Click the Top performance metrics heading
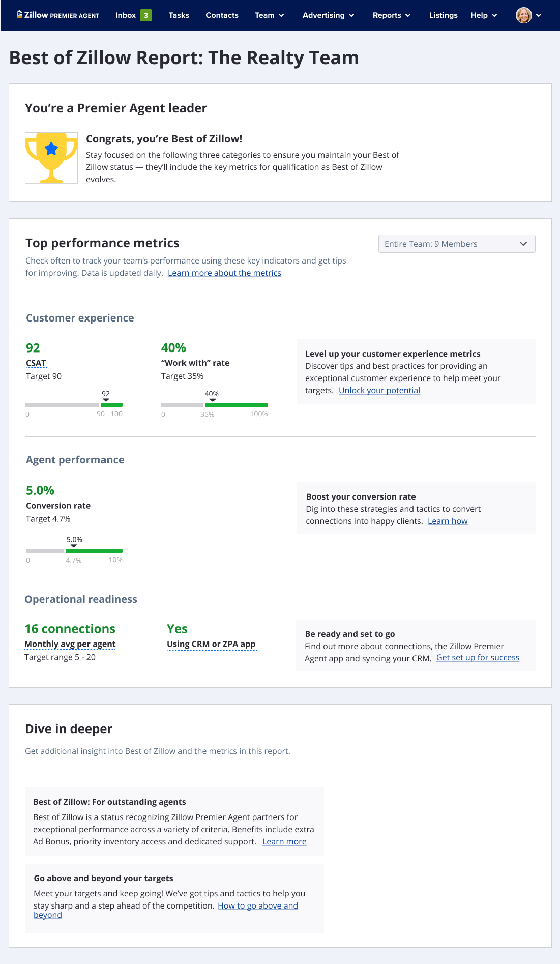The image size is (560, 964). click(102, 243)
